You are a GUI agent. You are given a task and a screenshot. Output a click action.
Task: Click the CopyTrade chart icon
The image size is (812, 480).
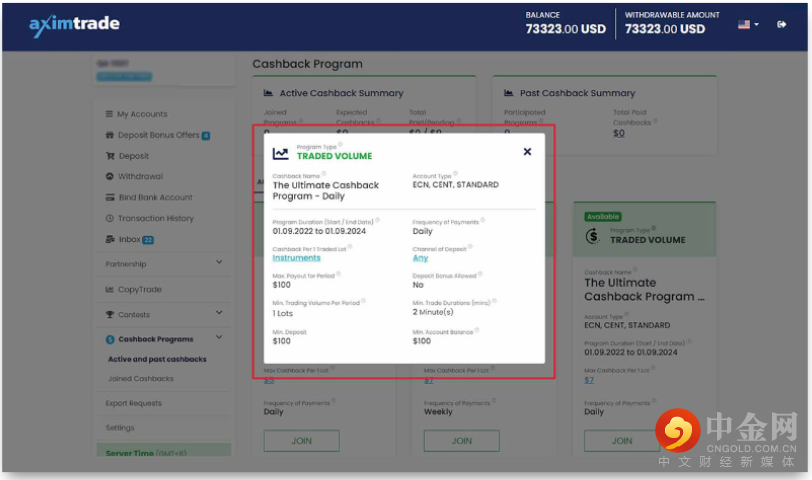[110, 290]
